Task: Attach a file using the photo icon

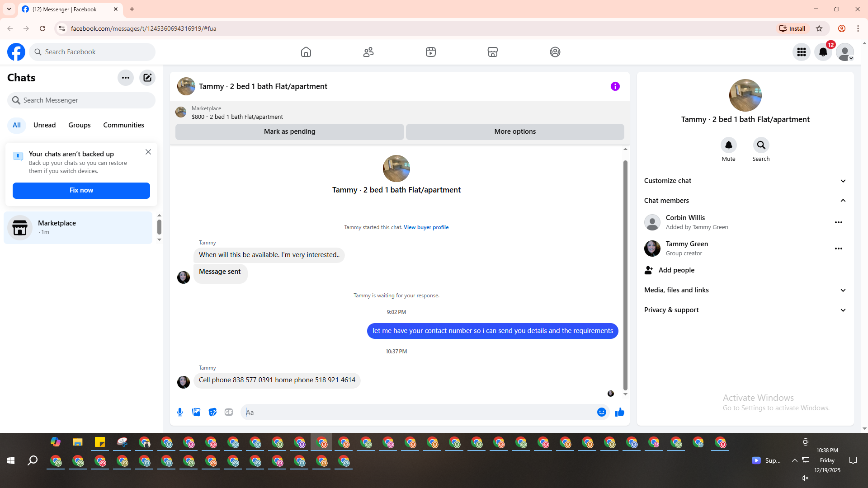Action: point(196,412)
